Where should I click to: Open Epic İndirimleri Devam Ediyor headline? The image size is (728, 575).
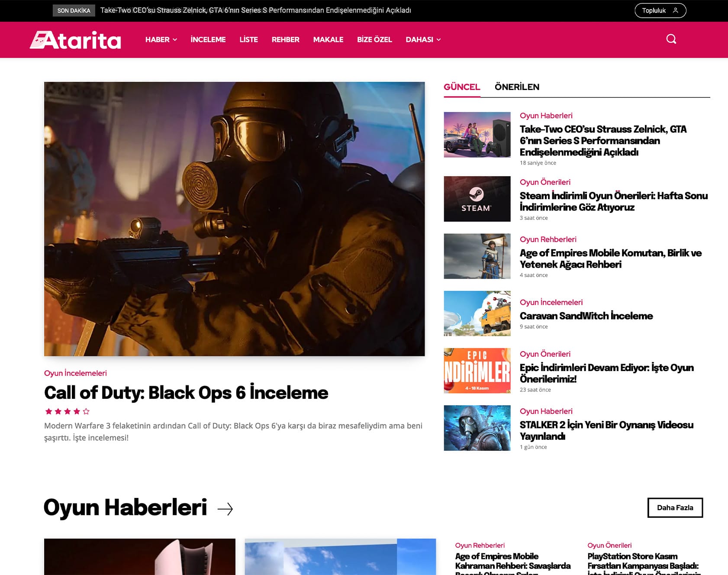(606, 373)
